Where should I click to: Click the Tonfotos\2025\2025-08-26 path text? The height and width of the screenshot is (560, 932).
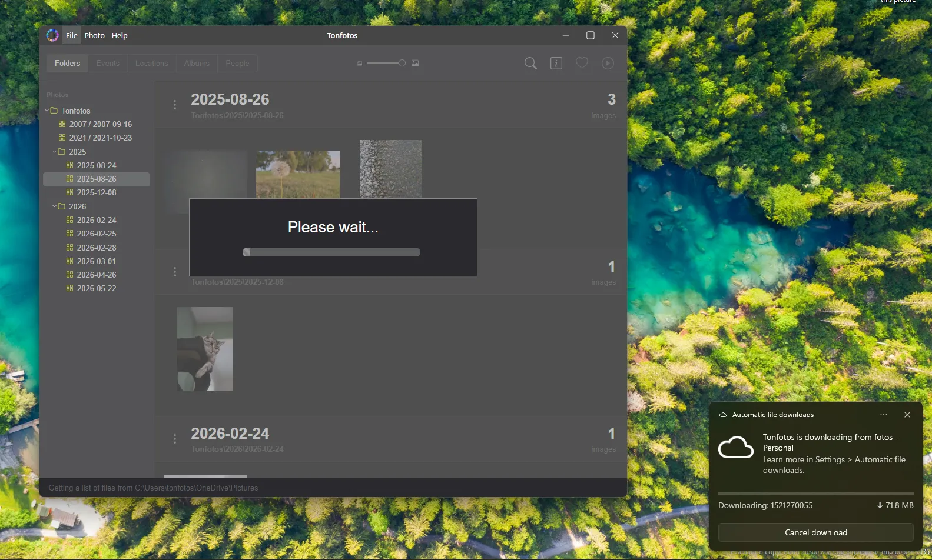(237, 116)
